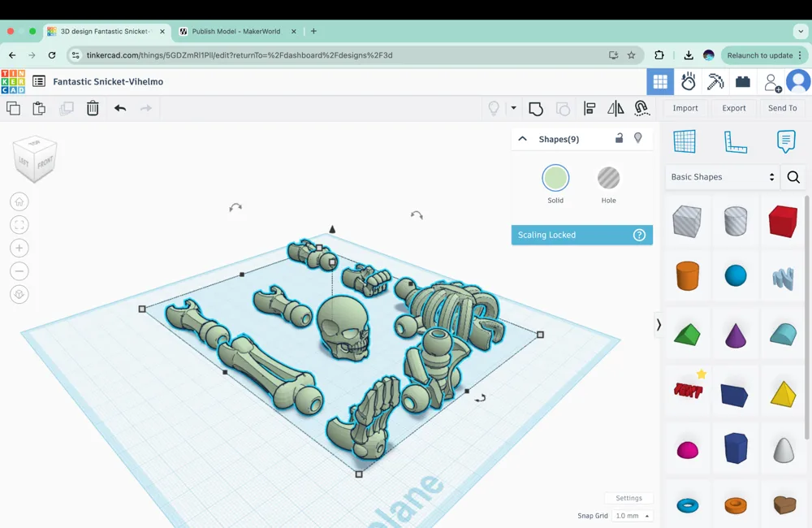Collapse the Shapes(9) inspector panel
Image resolution: width=812 pixels, height=528 pixels.
click(522, 139)
